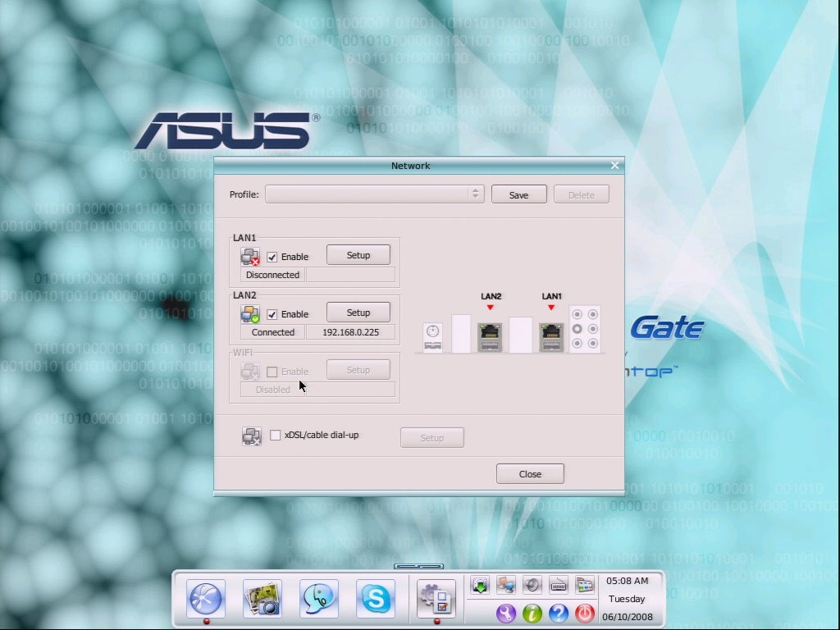The height and width of the screenshot is (630, 840).
Task: Click the network status icon in the tray
Action: [x=505, y=585]
